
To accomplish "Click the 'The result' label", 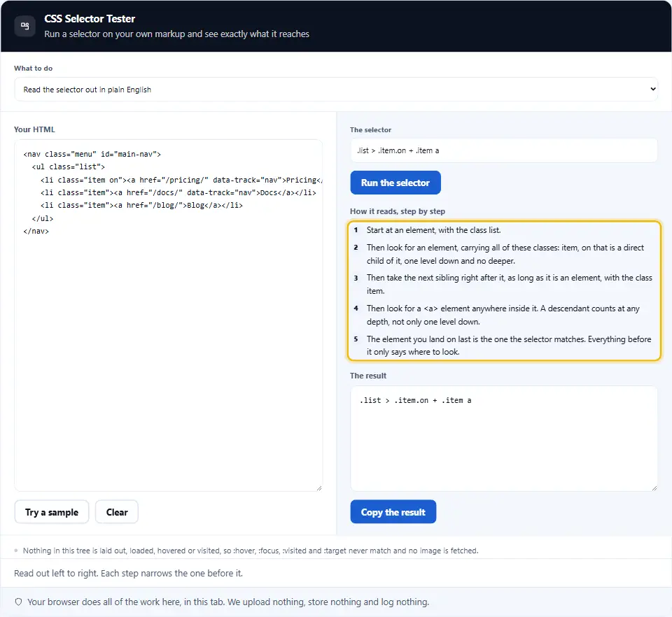I will (x=368, y=376).
